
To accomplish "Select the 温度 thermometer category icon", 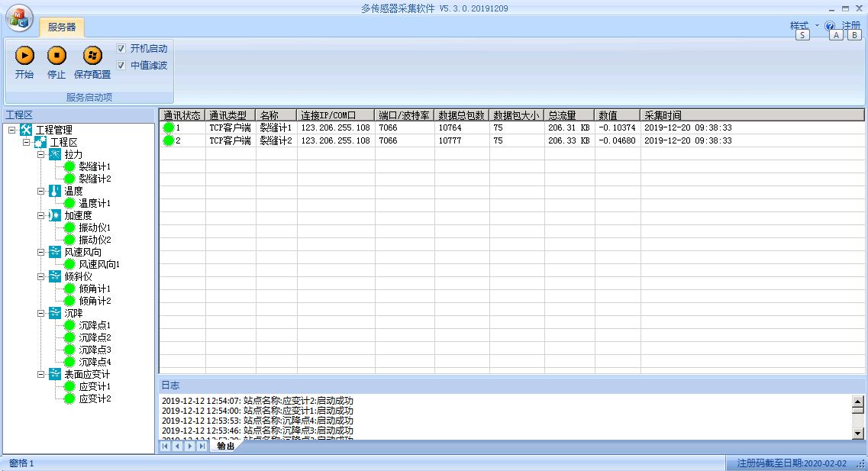I will (55, 191).
